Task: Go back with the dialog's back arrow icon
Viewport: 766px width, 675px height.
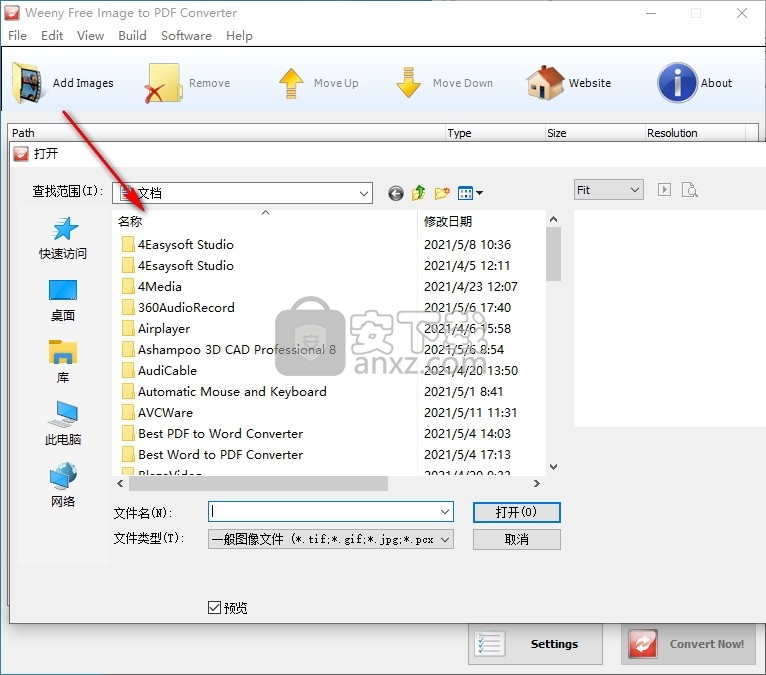Action: coord(396,193)
